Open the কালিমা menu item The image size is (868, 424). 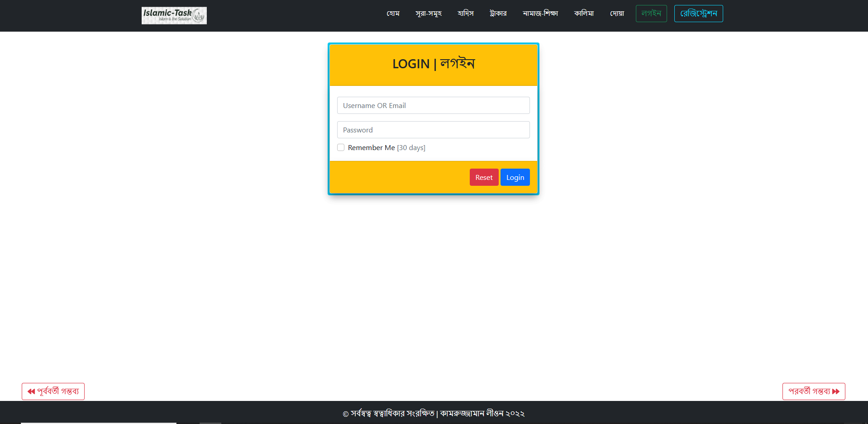coord(584,14)
